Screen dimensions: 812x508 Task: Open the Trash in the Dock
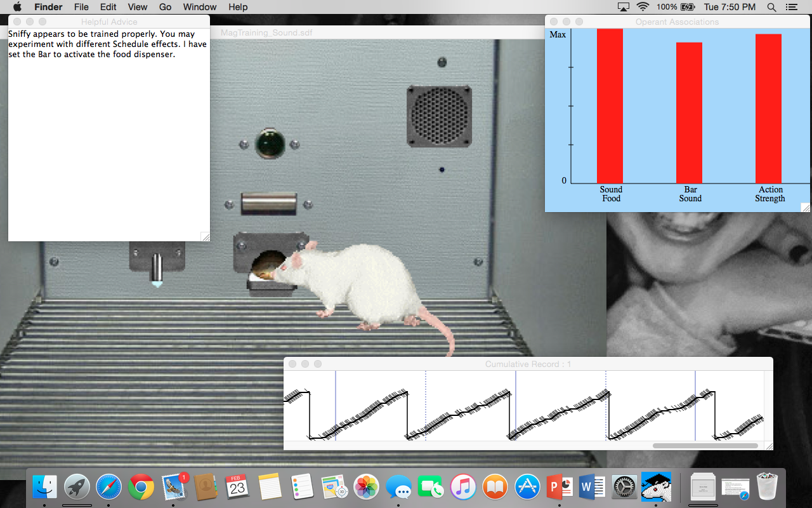[768, 486]
